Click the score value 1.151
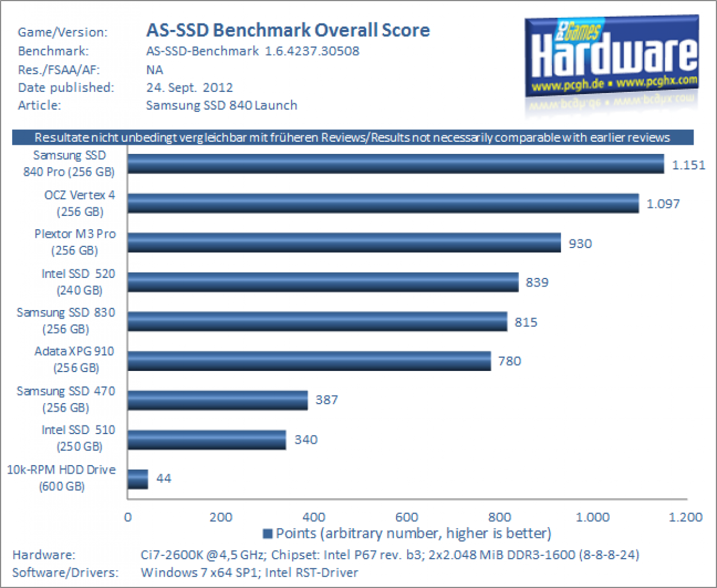717x588 pixels. [688, 165]
